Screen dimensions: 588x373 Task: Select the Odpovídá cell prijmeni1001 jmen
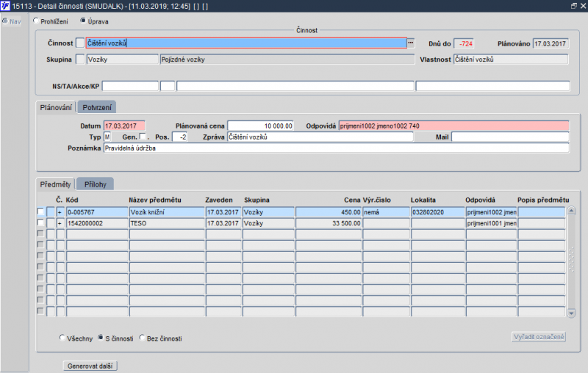(x=491, y=223)
